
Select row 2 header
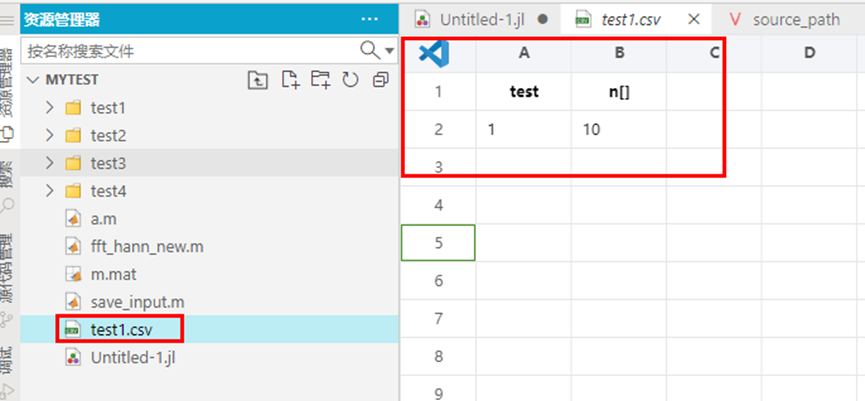click(439, 130)
